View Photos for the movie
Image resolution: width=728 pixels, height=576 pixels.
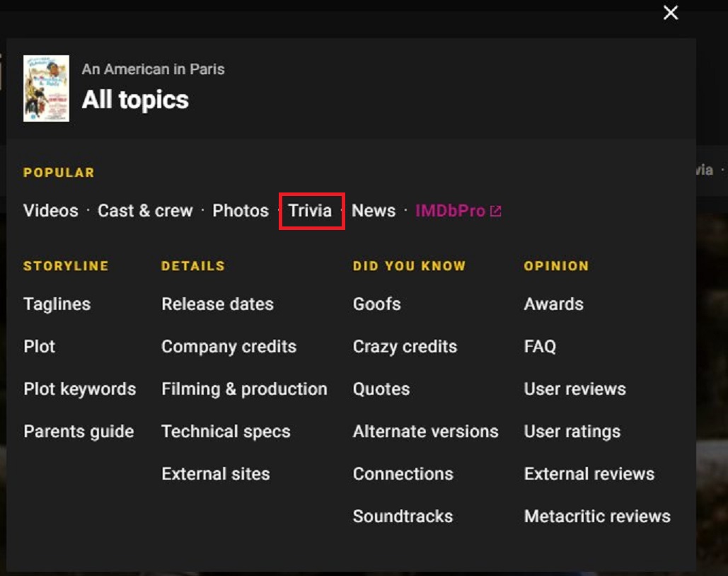[241, 211]
